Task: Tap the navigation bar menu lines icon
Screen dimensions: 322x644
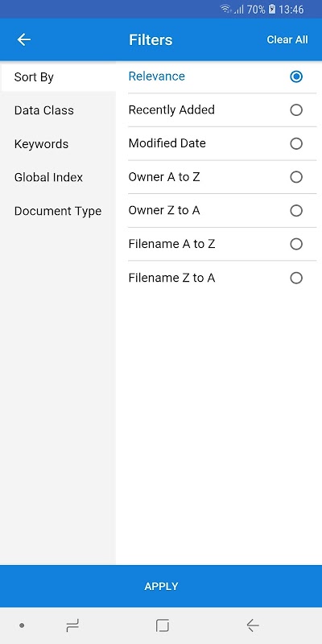Action: 72,625
